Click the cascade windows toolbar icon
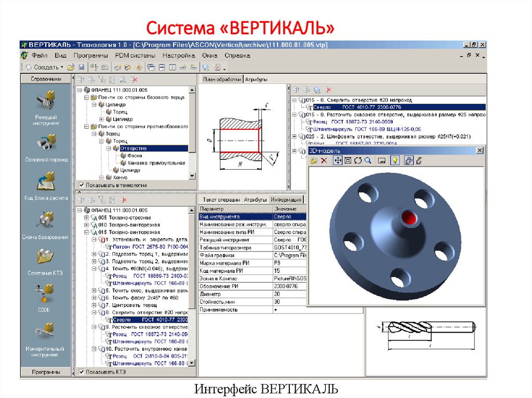Screen dimensions: 532x398 click(x=151, y=67)
